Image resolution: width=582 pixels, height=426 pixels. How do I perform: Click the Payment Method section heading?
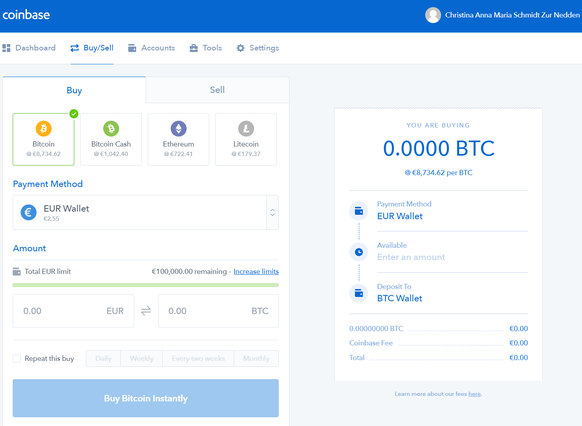point(48,184)
